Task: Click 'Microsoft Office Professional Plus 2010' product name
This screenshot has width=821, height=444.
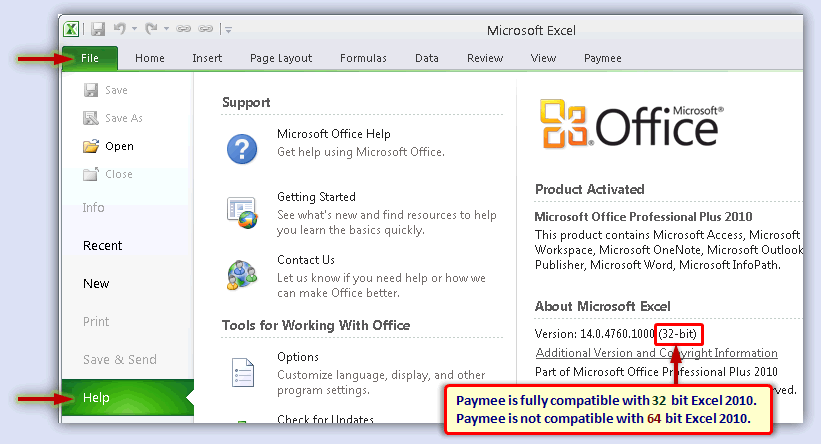Action: (643, 217)
